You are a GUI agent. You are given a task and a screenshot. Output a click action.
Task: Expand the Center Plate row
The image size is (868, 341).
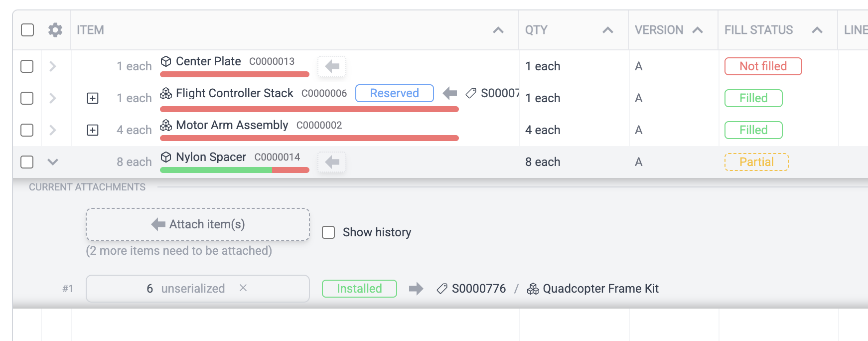tap(53, 66)
